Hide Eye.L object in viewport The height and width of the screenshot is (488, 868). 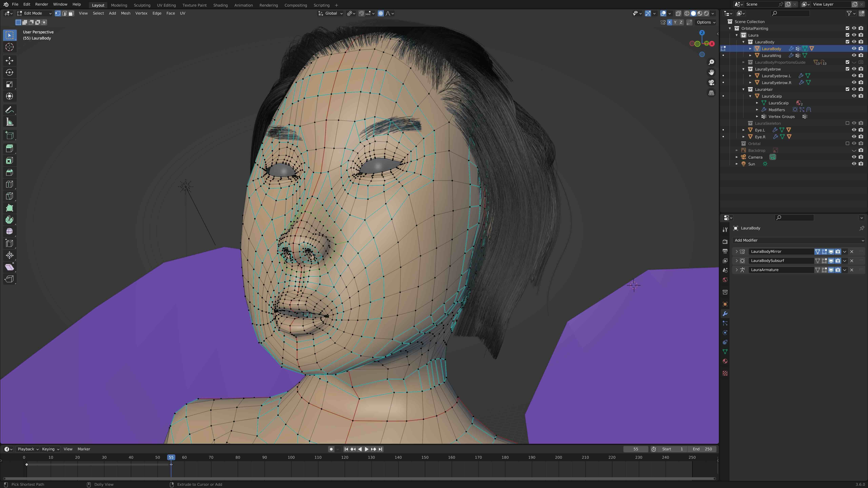854,130
